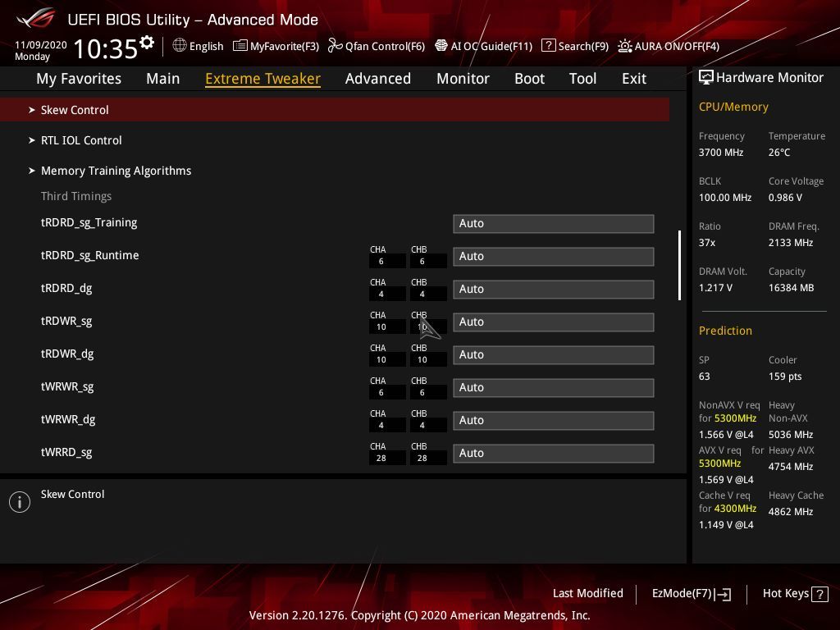This screenshot has height=630, width=840.
Task: Toggle AURA lighting icon
Action: (x=624, y=46)
